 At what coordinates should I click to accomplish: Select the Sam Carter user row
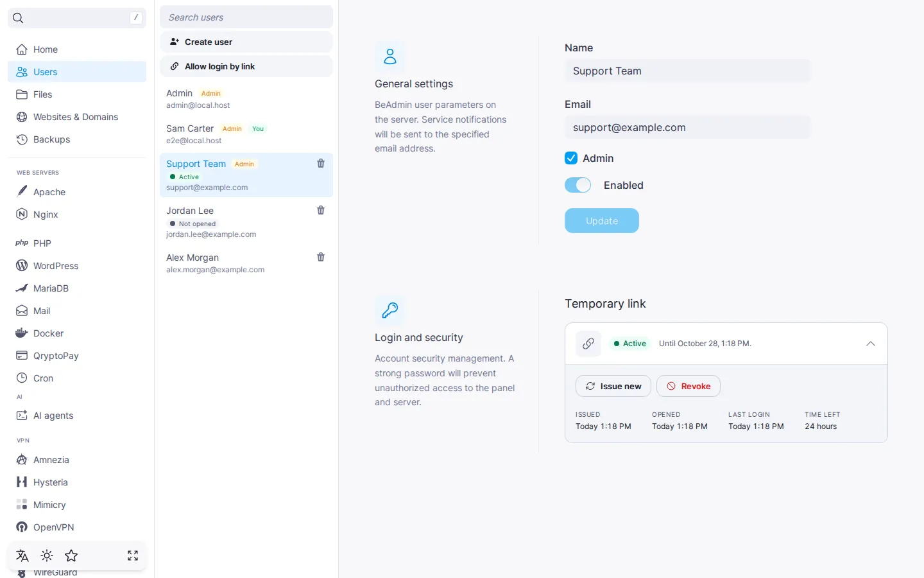point(246,134)
